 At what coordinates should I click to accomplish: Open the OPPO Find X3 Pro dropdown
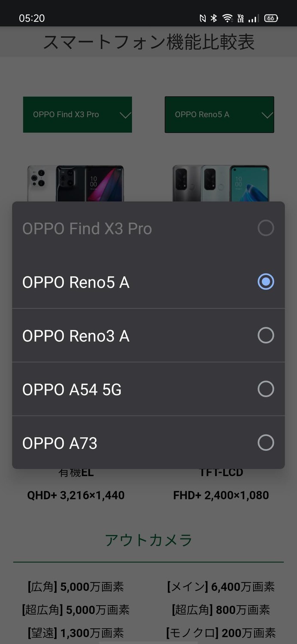point(78,115)
